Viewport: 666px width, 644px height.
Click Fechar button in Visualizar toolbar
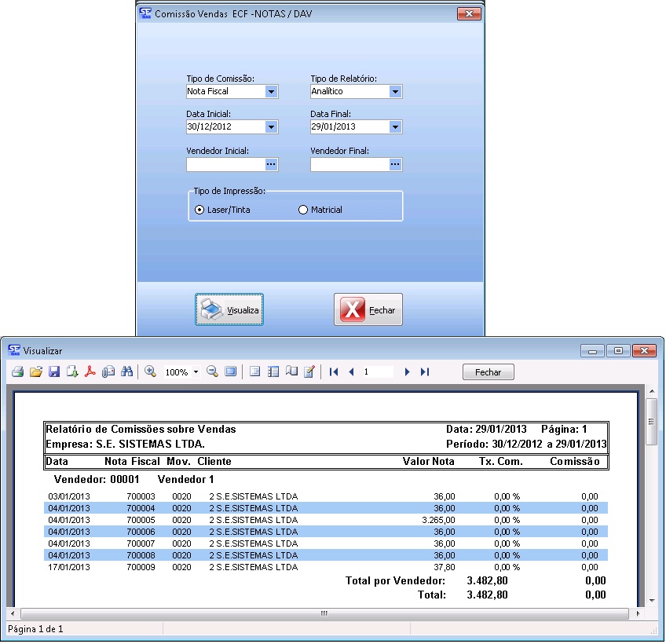tap(488, 372)
